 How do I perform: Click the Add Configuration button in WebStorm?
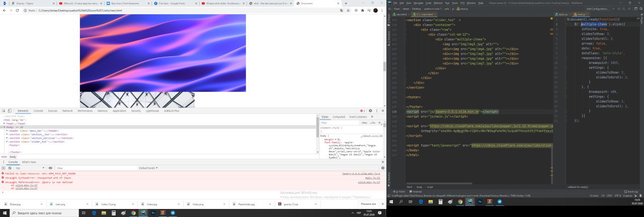598,9
